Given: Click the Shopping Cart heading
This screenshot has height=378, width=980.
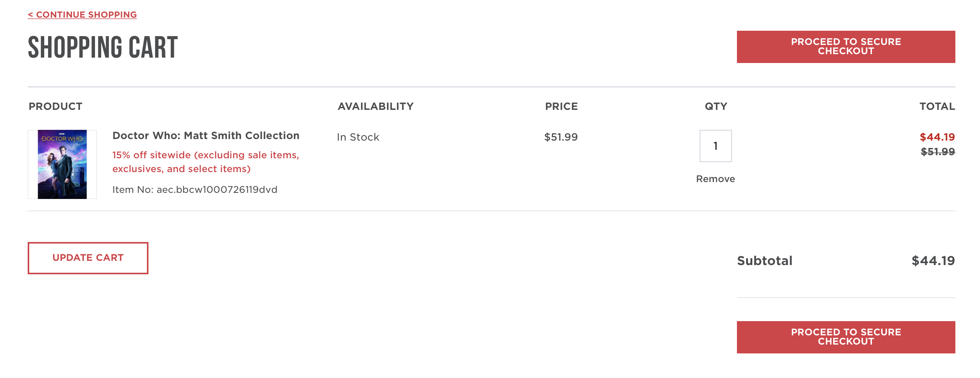Looking at the screenshot, I should tap(103, 48).
